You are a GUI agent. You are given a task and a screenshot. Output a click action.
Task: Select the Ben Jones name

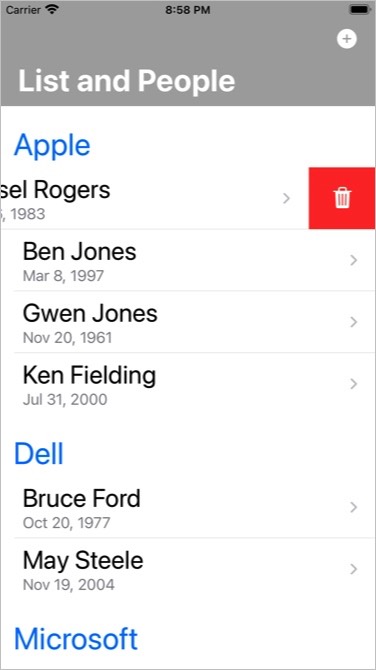(79, 252)
